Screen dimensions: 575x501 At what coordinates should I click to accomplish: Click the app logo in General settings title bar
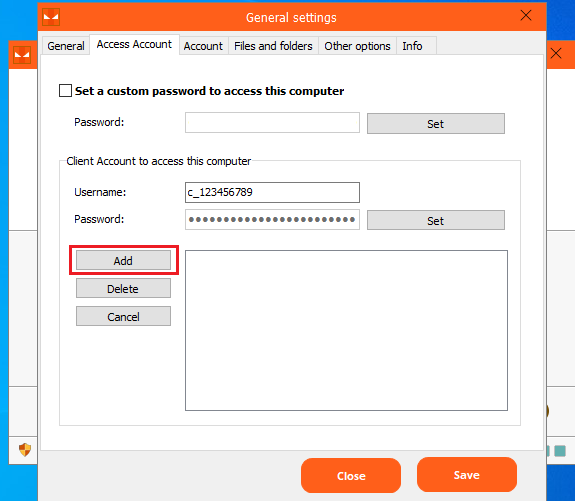pos(51,17)
